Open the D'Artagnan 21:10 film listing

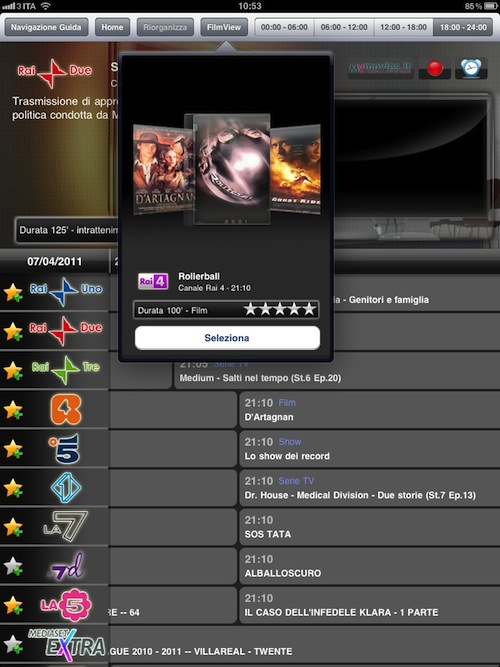coord(369,410)
